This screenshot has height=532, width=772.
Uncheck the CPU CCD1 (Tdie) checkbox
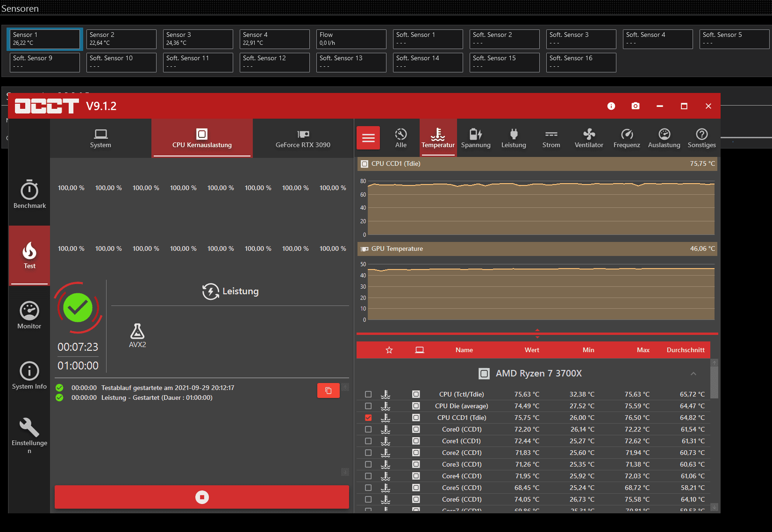(368, 418)
